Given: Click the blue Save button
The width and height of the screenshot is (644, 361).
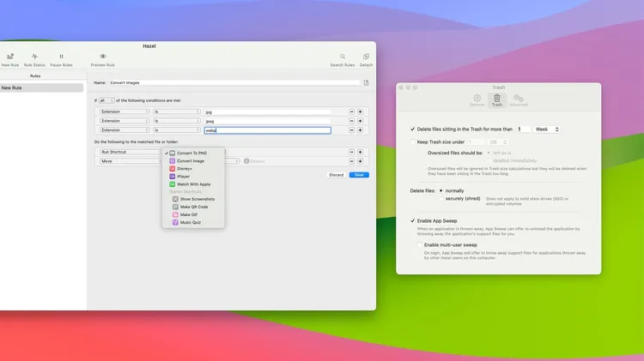Looking at the screenshot, I should coord(359,175).
